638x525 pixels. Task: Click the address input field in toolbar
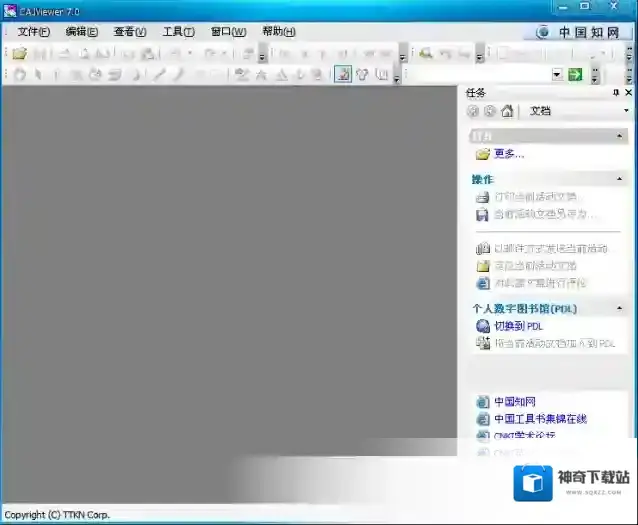click(478, 75)
